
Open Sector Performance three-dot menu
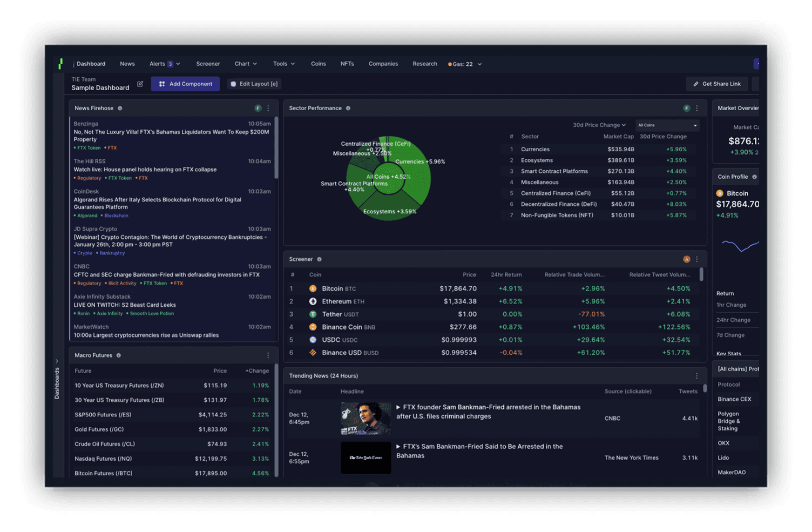coord(697,108)
